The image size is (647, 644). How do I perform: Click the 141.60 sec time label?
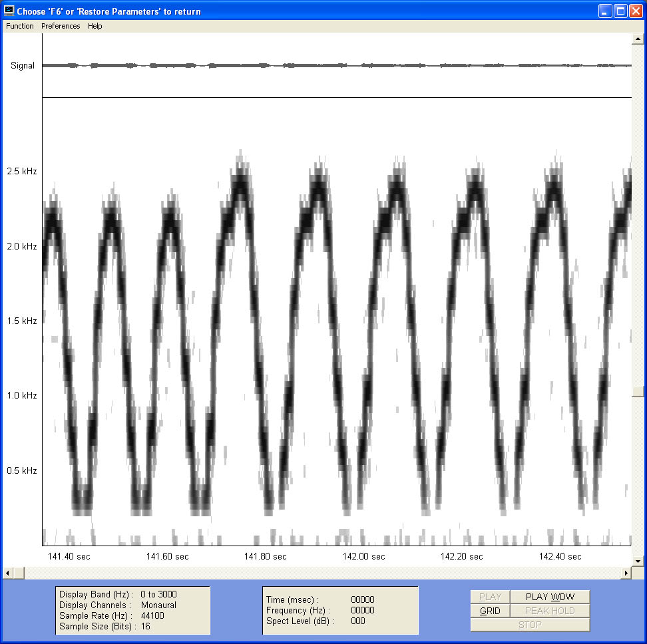point(167,557)
